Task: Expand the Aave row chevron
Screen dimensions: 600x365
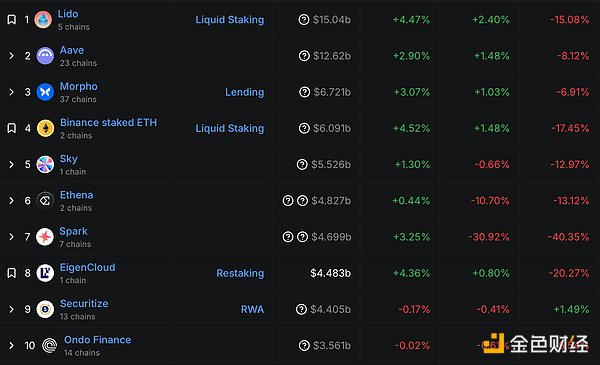Action: pyautogui.click(x=11, y=56)
